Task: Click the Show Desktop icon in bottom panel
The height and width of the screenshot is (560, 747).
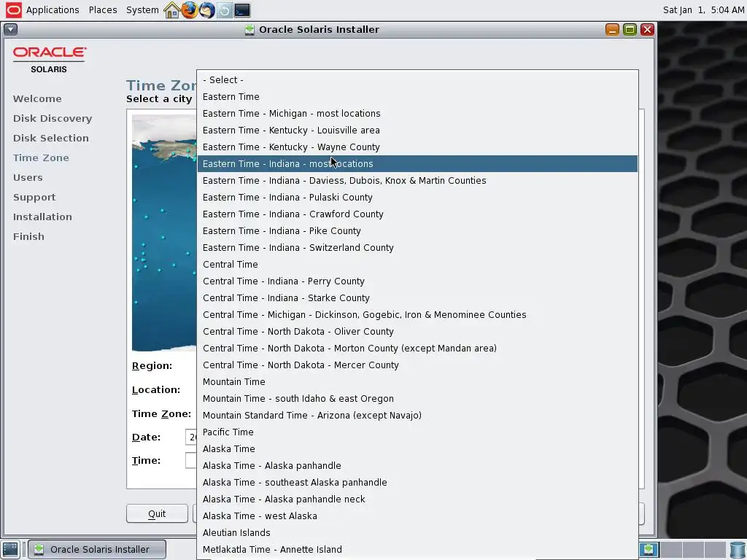Action: click(10, 549)
